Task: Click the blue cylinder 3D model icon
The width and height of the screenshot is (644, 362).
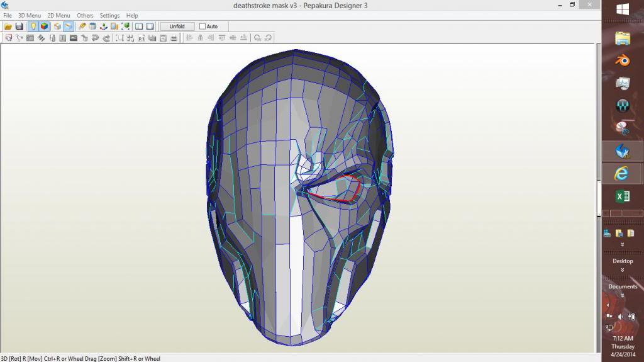Action: tap(93, 26)
